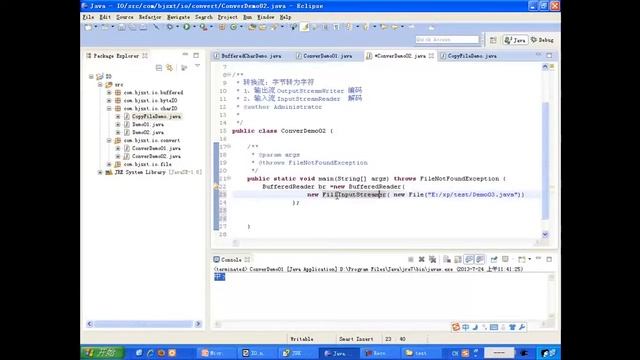Collapse the src folder node

[x=100, y=84]
